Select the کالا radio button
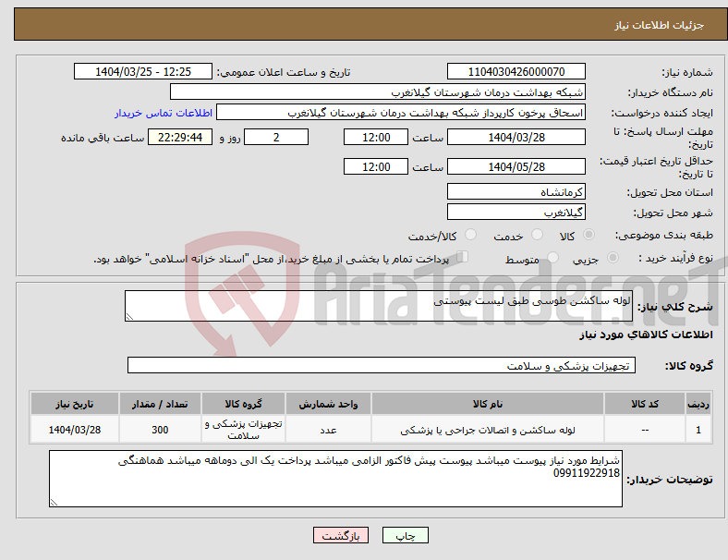This screenshot has width=728, height=560. coord(588,235)
